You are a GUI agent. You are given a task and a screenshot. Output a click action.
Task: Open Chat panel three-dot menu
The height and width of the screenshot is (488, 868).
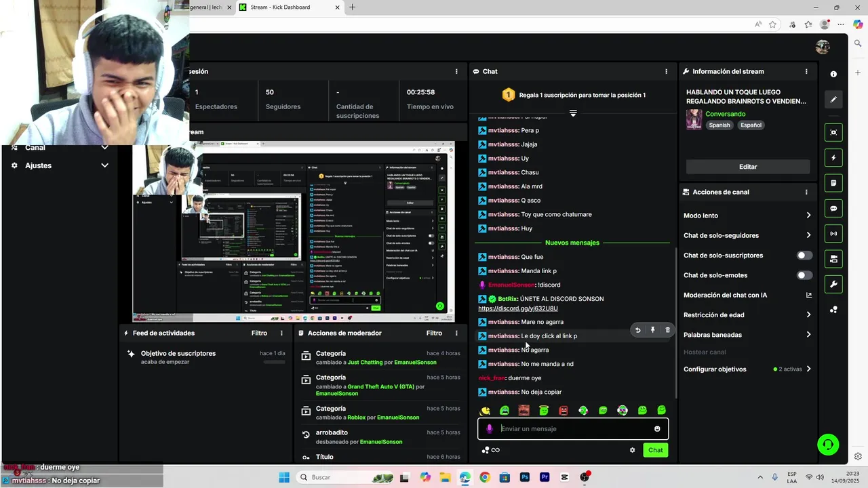(666, 71)
